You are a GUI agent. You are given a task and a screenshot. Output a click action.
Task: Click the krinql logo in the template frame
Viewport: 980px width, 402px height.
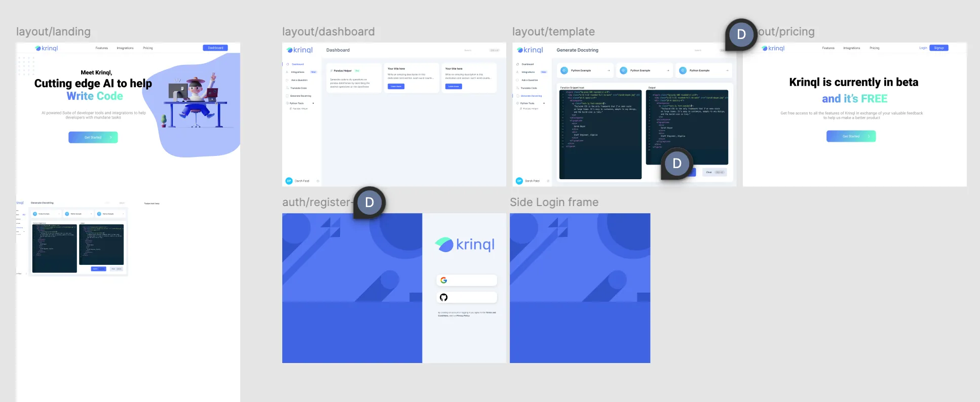[530, 50]
